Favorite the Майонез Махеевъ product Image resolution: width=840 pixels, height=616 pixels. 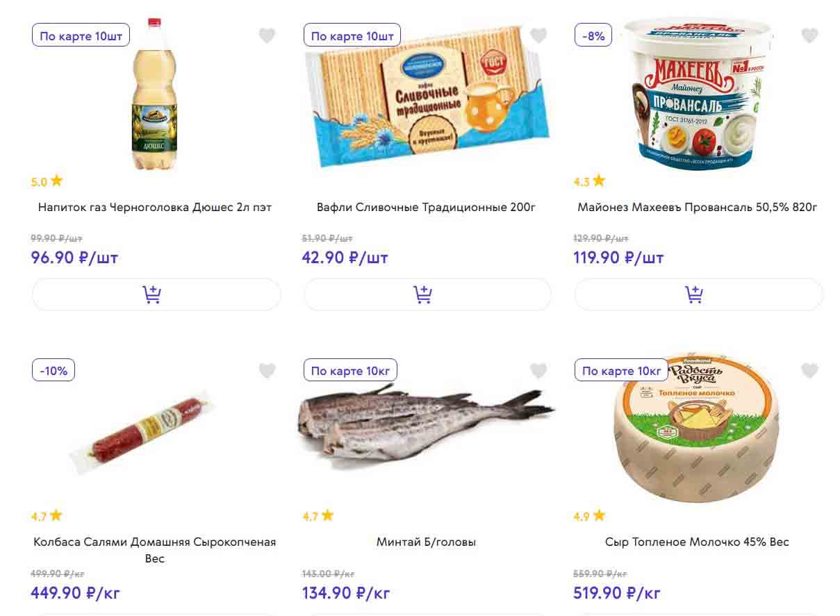click(x=809, y=35)
